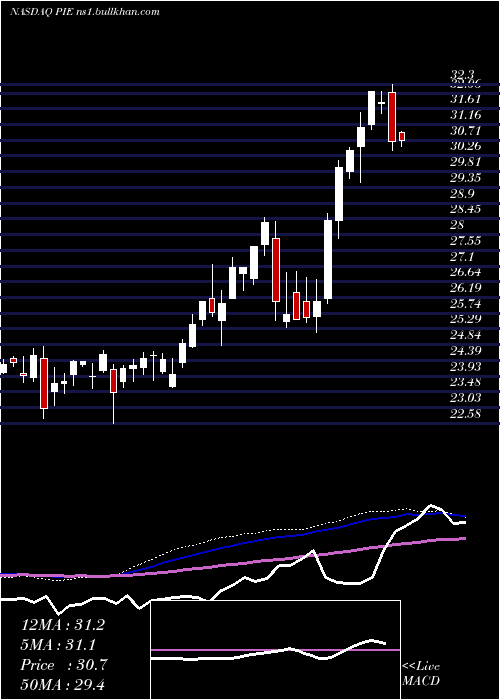Click the 29.35 price axis label
Screen dimensions: 500x700
click(x=465, y=178)
